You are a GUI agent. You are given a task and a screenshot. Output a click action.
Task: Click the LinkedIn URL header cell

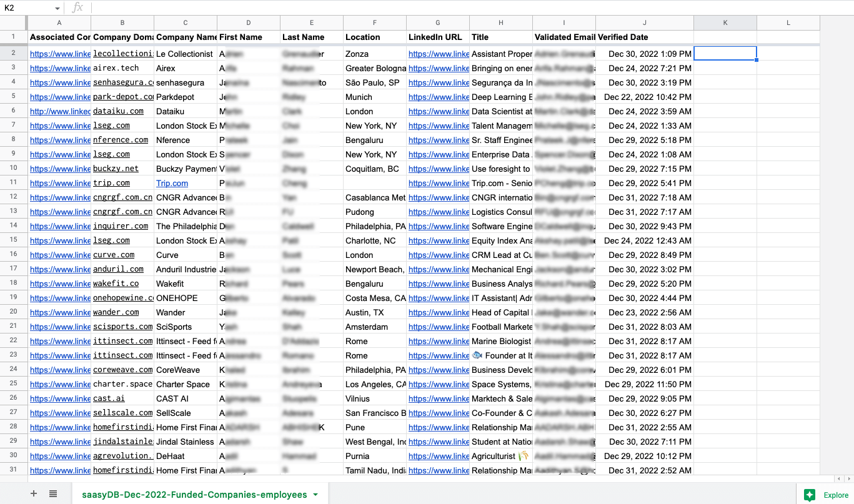[x=438, y=37]
